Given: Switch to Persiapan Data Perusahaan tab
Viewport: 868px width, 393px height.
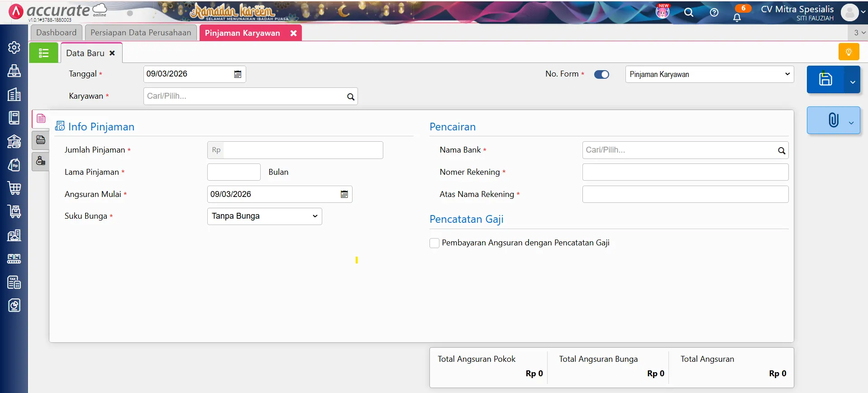Looking at the screenshot, I should (141, 33).
